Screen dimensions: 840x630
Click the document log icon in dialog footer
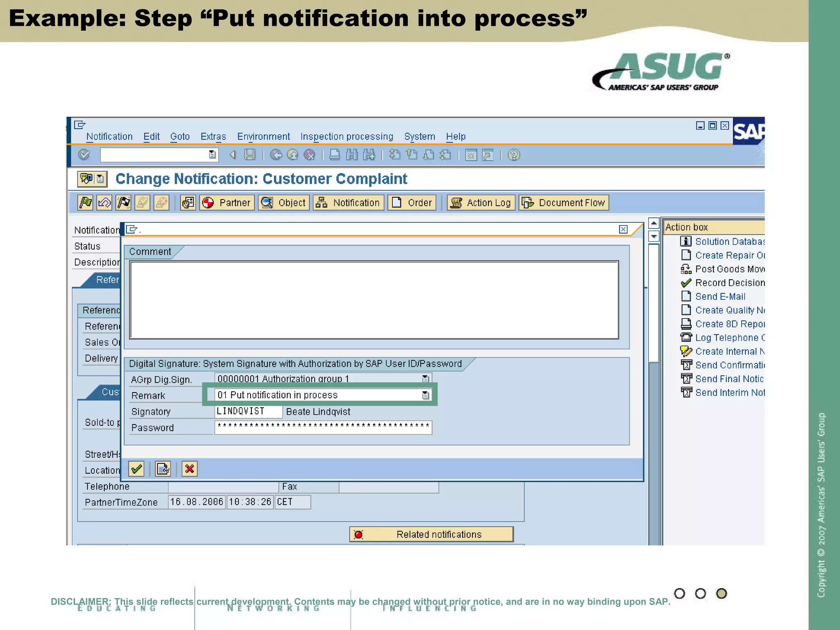pos(163,468)
